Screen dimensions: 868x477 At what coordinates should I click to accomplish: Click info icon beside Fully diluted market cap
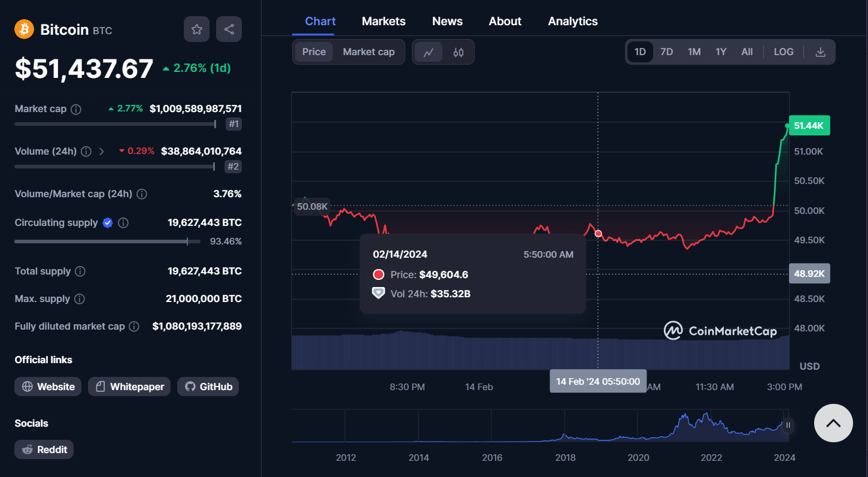click(x=134, y=327)
